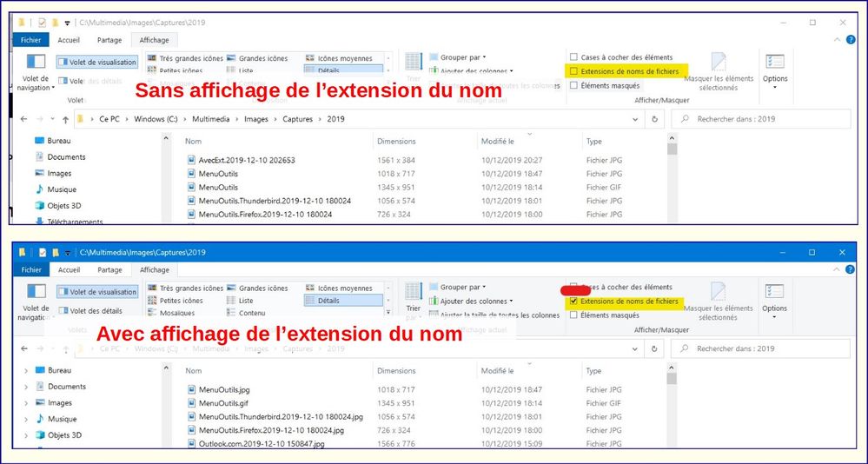Open Musique in upper window sidebar
868x464 pixels.
(x=56, y=189)
